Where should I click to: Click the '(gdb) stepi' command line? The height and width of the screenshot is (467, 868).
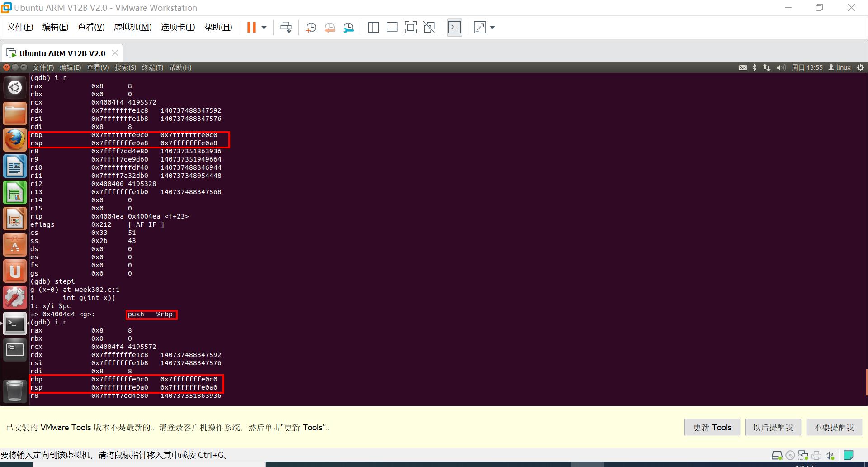[52, 281]
